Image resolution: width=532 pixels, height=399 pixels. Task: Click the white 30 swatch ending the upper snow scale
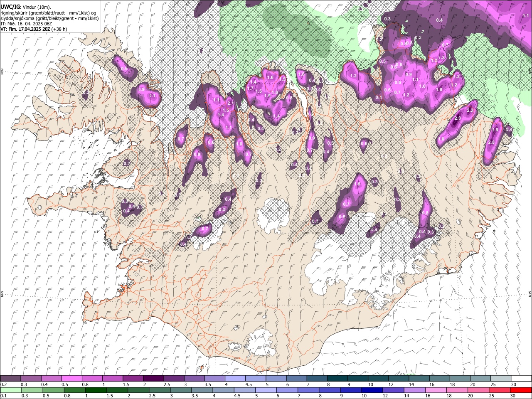pos(521,378)
